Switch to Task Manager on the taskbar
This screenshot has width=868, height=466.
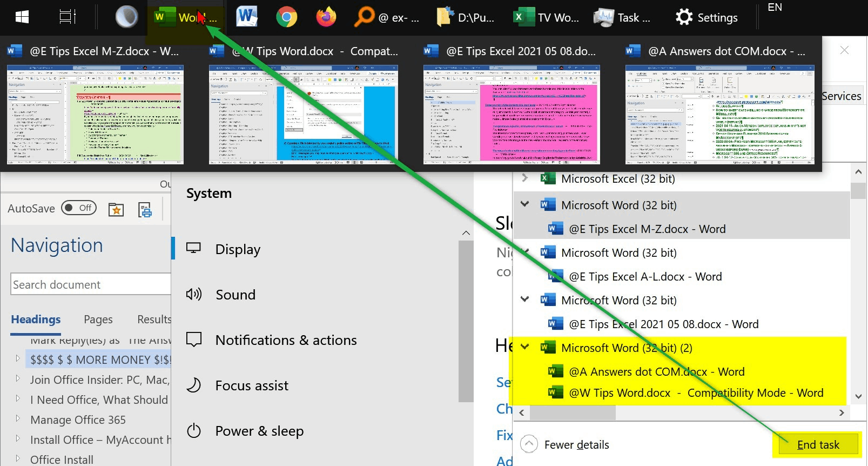(x=622, y=17)
